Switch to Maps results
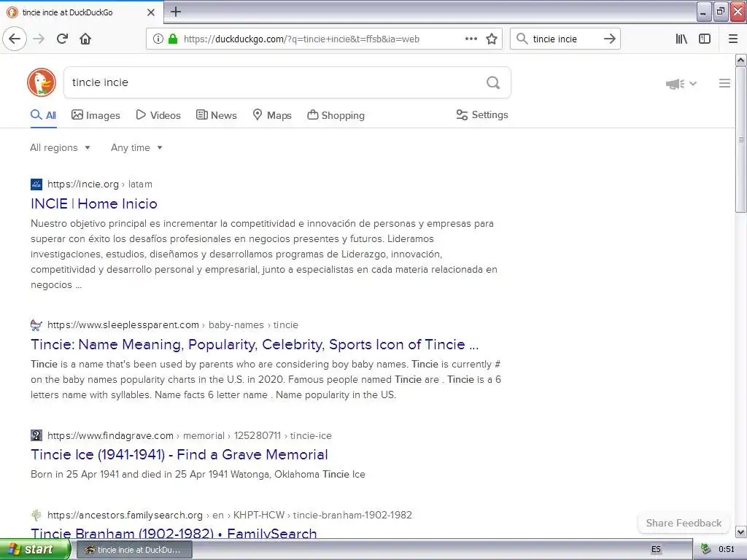Image resolution: width=747 pixels, height=560 pixels. pyautogui.click(x=272, y=115)
